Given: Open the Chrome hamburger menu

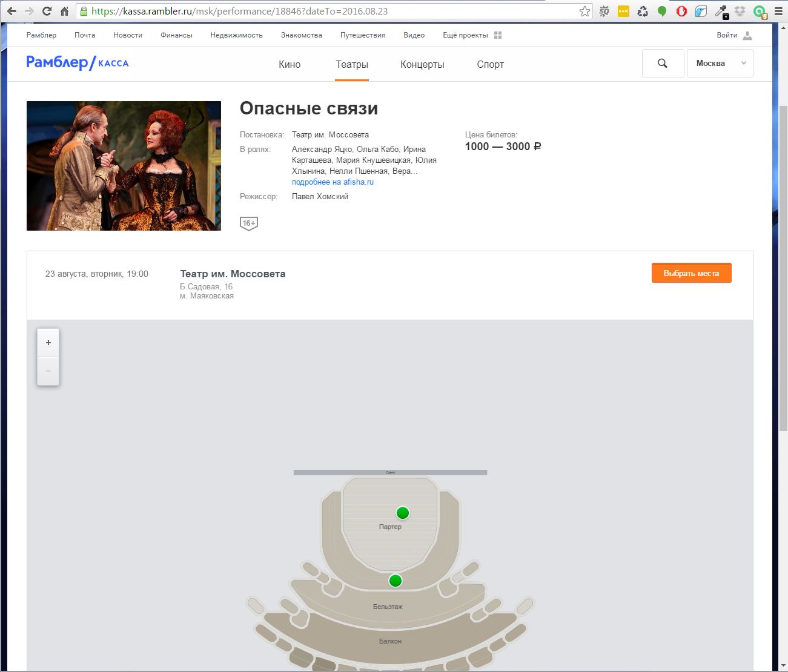Looking at the screenshot, I should pyautogui.click(x=778, y=12).
